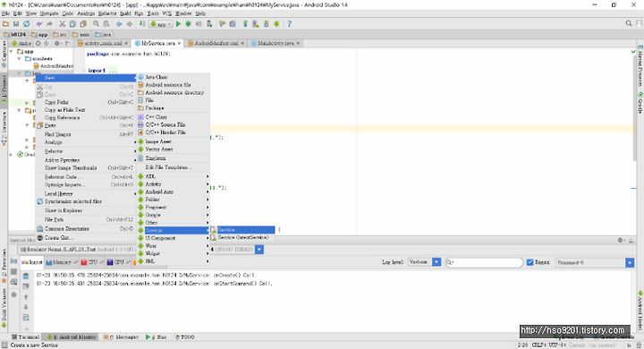The image size is (644, 349).
Task: Open the process selector dropdown arrow
Action: (259, 250)
